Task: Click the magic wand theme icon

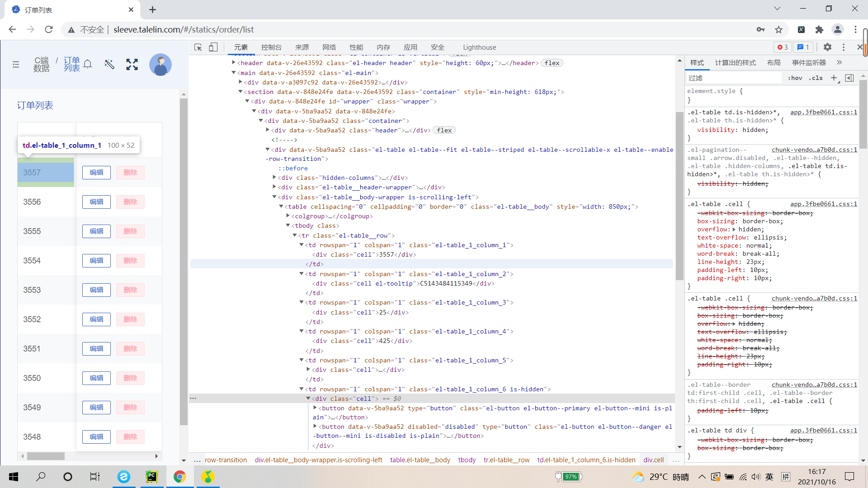Action: pos(109,64)
